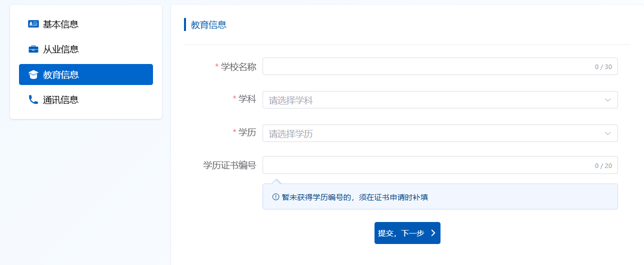
Task: Open the 基本信息 section
Action: pyautogui.click(x=60, y=24)
